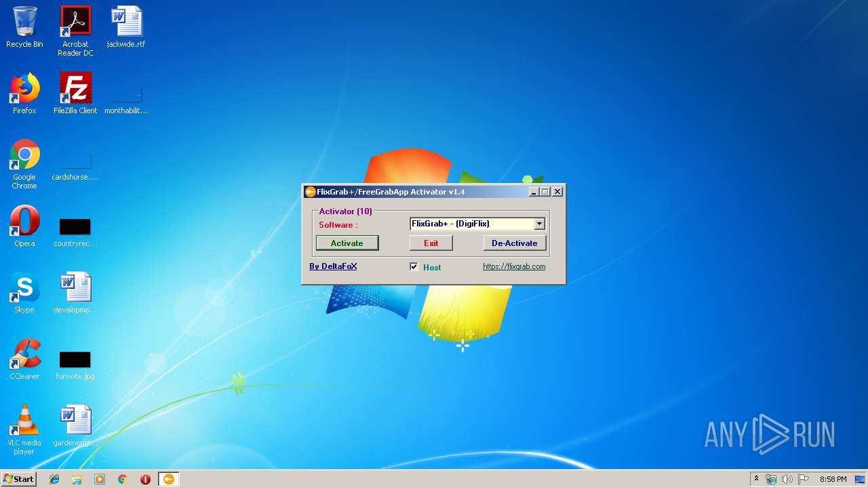
Task: Select the FlixGrab Activator taskbar button
Action: tap(169, 479)
